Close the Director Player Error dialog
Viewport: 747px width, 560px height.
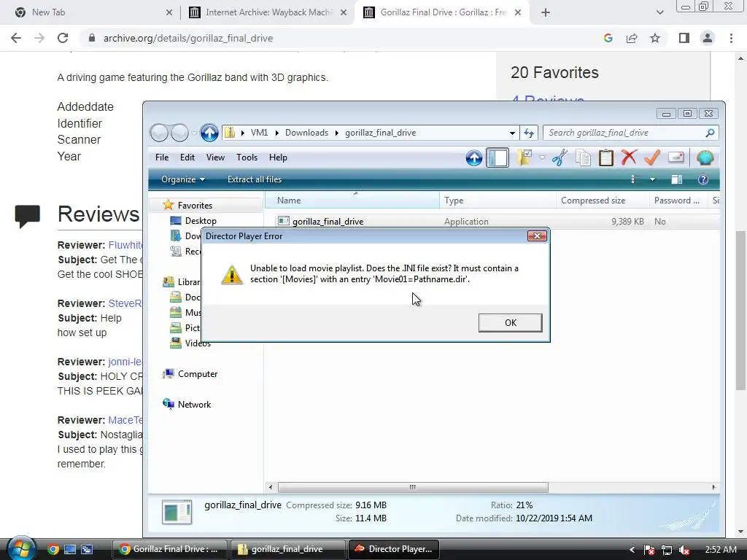pyautogui.click(x=537, y=236)
